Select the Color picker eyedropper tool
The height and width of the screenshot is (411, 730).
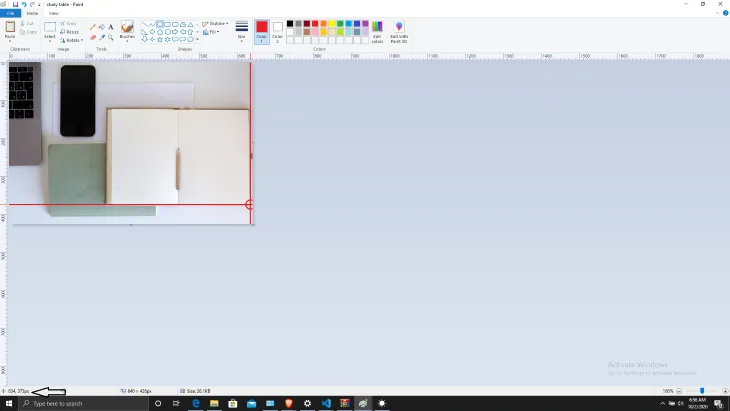click(x=101, y=37)
